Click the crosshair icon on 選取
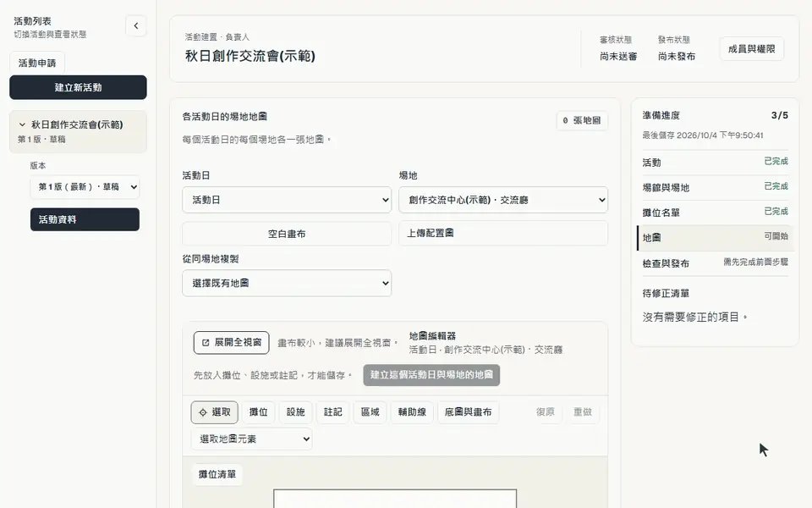This screenshot has width=812, height=508. coord(203,412)
